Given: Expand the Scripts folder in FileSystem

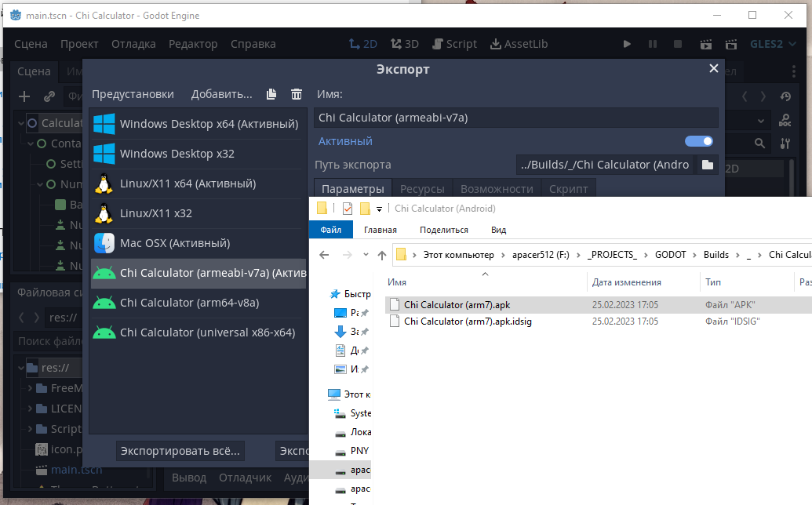Looking at the screenshot, I should tap(30, 429).
